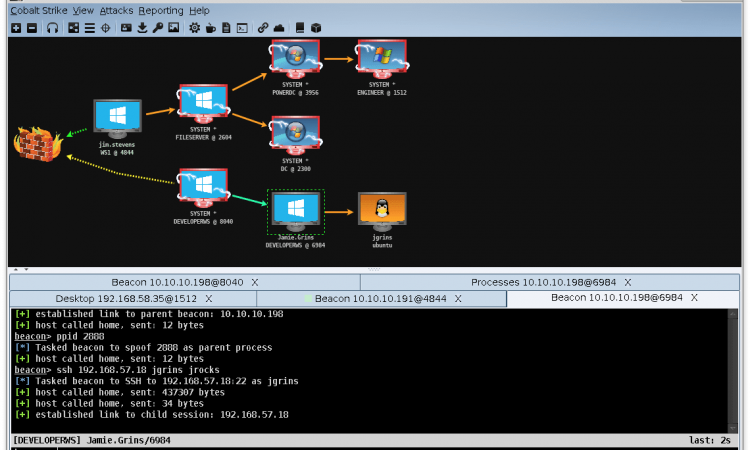Switch to Processes 10.10.10.198@6984 tab
Image resolution: width=750 pixels, height=450 pixels.
point(550,283)
